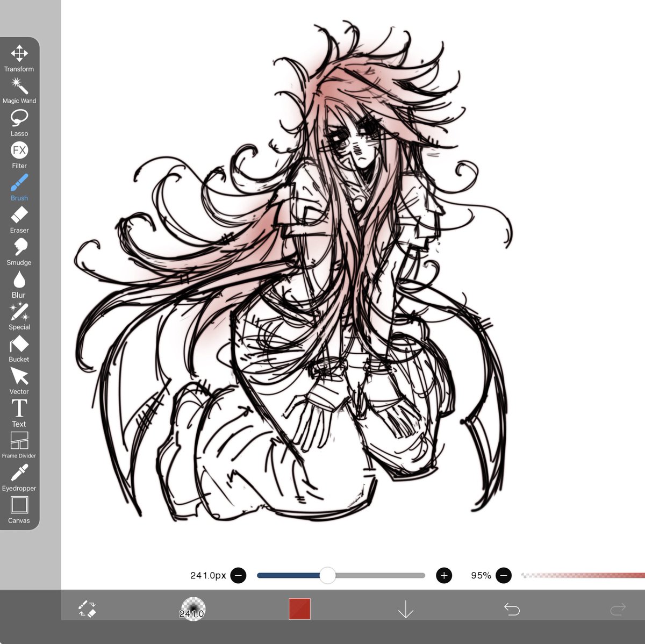This screenshot has height=644, width=645.
Task: Decrease brush size with minus button
Action: [238, 576]
